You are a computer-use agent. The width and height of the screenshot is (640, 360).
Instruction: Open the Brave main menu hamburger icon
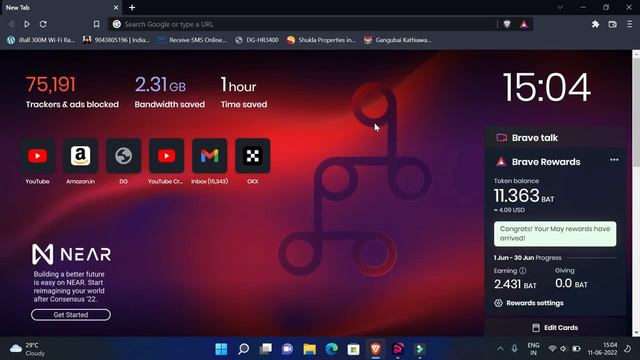[629, 24]
